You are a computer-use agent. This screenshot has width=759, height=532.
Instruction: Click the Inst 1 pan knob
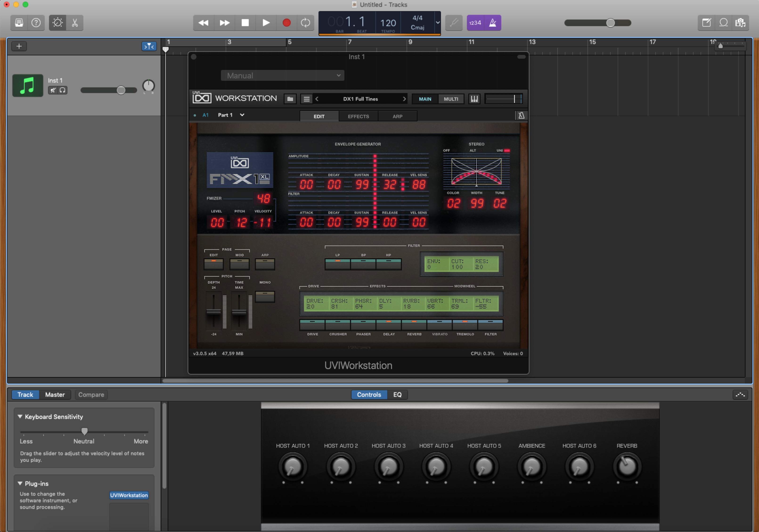(x=148, y=86)
